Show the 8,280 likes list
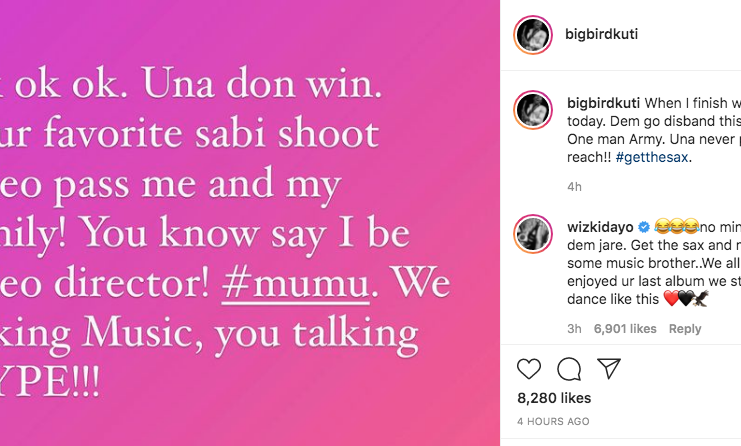 (554, 398)
